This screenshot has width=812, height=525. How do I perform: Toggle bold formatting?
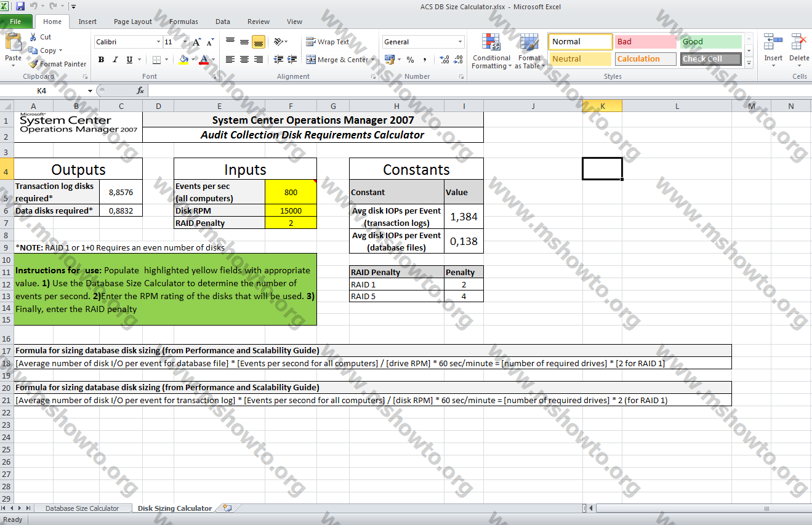point(101,60)
